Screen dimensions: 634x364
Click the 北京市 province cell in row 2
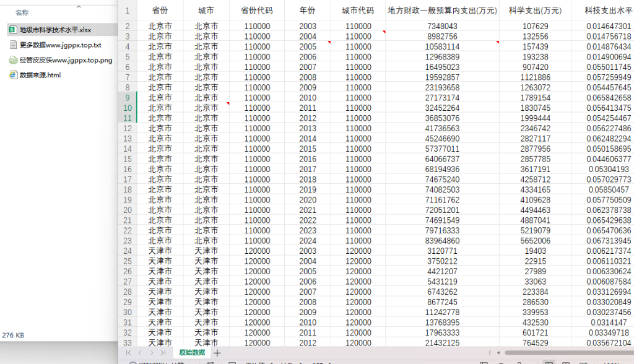pyautogui.click(x=160, y=26)
